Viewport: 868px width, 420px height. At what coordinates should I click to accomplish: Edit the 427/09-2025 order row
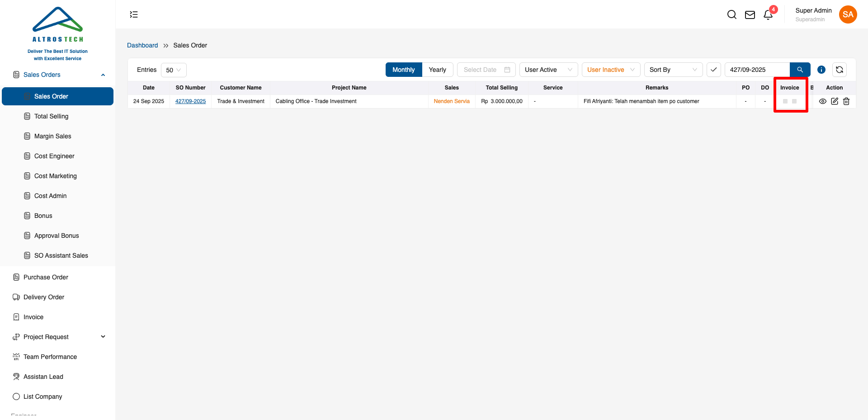point(835,101)
